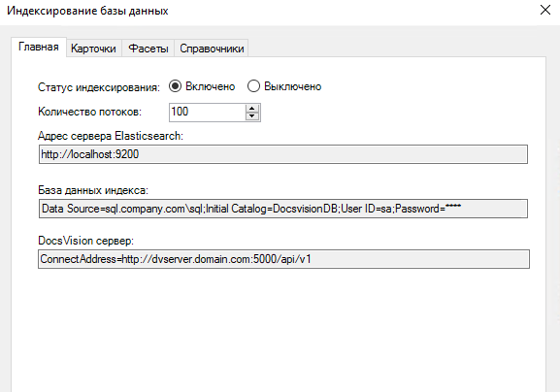Image resolution: width=560 pixels, height=392 pixels.
Task: Switch to the Главная tab
Action: point(39,47)
